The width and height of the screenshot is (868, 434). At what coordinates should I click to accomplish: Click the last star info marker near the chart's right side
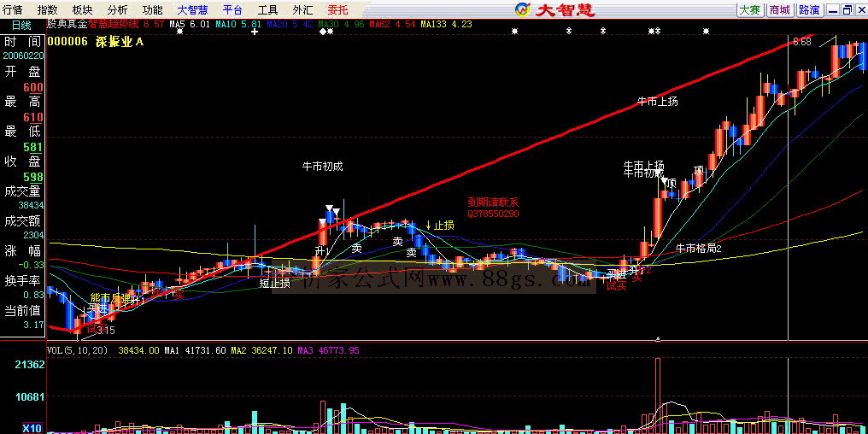tap(706, 32)
